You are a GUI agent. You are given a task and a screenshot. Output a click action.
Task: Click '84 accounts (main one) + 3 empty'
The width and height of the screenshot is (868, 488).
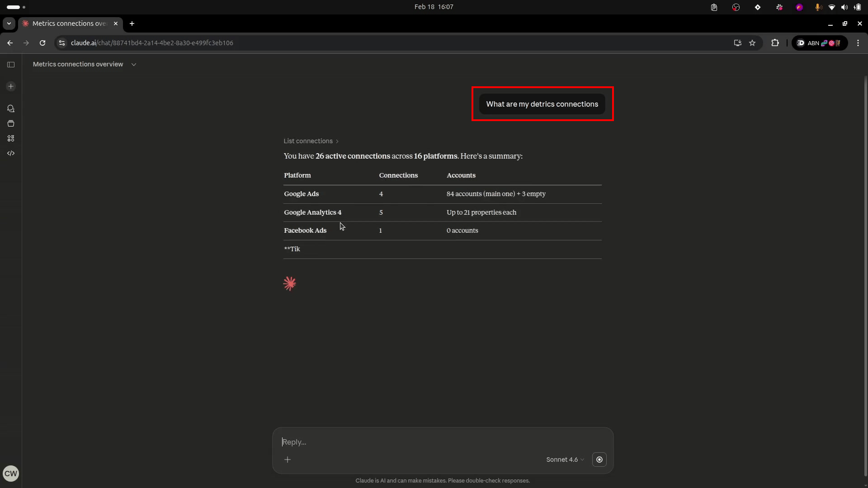(496, 194)
